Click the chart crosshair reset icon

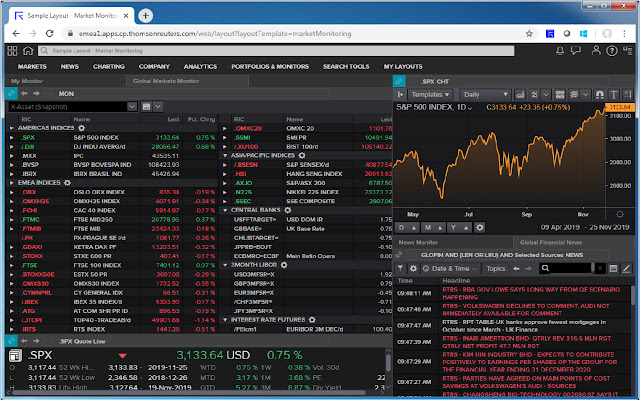(x=620, y=214)
